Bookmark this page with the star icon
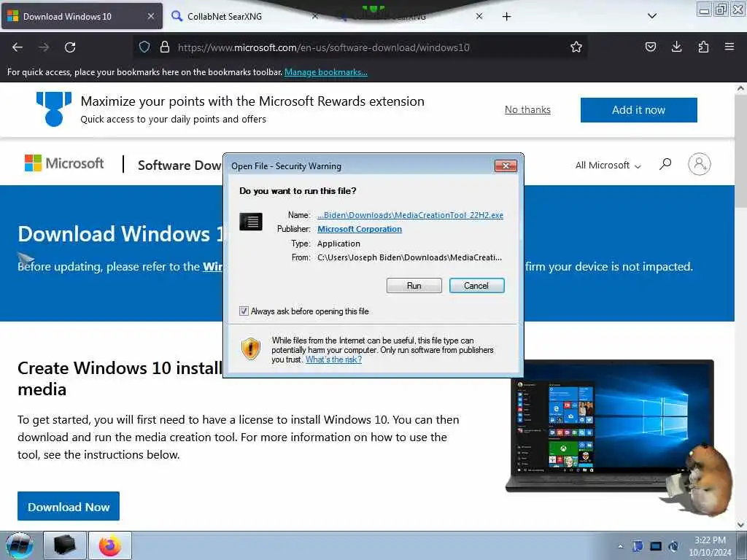Viewport: 747px width, 560px height. (x=576, y=47)
